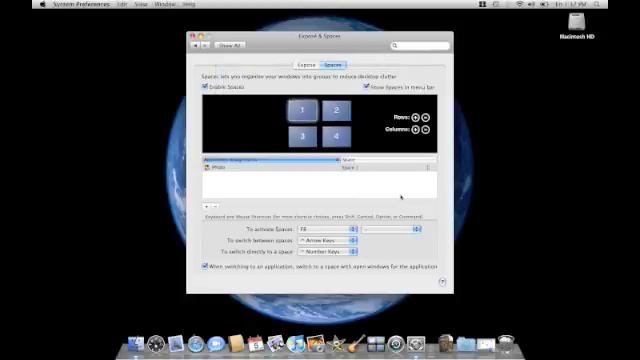Screen dimensions: 640x360
Task: Open Macintosh HD drive on desktop
Action: [577, 26]
